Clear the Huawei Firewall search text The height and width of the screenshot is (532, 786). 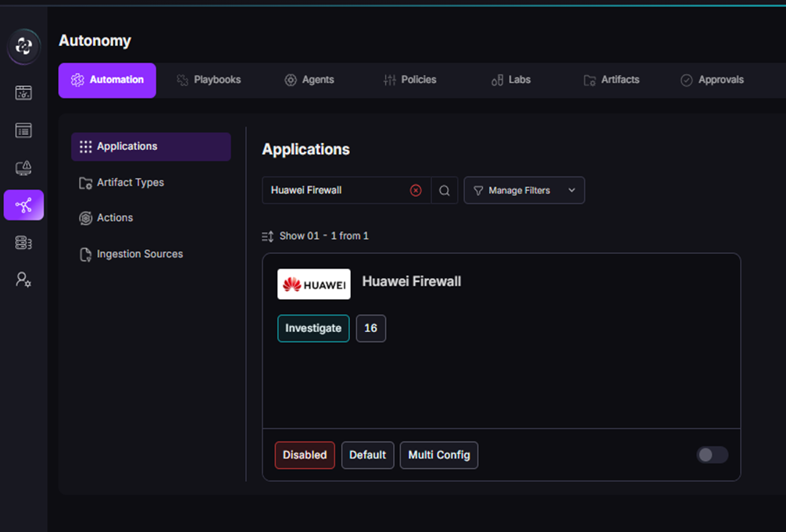click(416, 191)
